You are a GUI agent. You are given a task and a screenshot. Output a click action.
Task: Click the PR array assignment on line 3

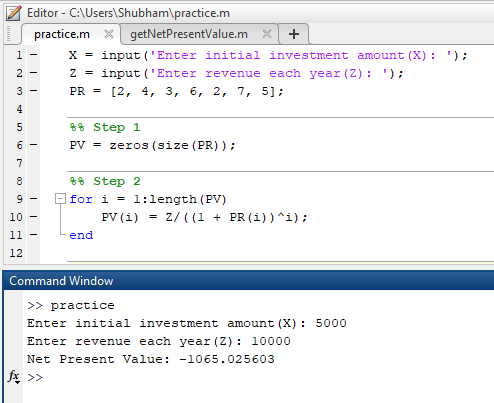coord(176,91)
